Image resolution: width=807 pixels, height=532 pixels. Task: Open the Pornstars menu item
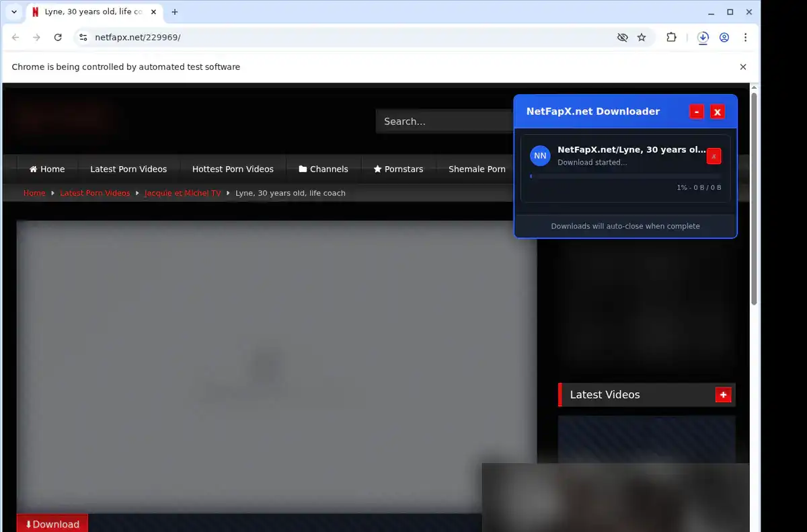tap(398, 169)
